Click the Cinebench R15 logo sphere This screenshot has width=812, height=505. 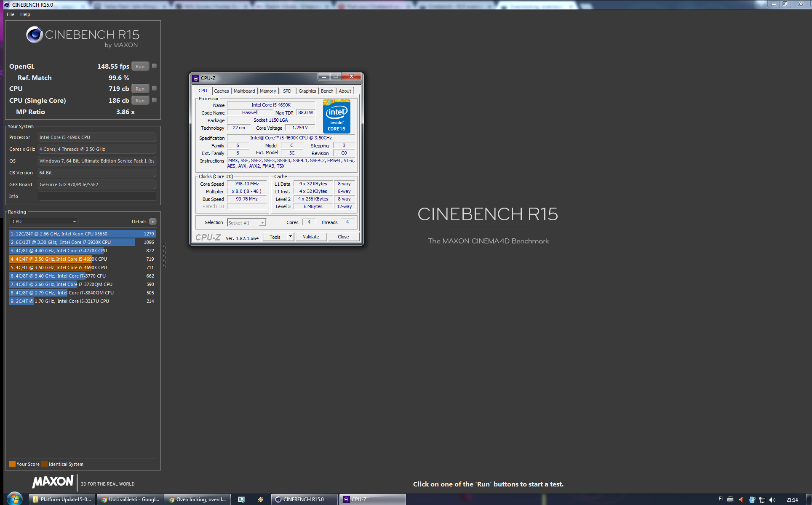click(x=35, y=35)
